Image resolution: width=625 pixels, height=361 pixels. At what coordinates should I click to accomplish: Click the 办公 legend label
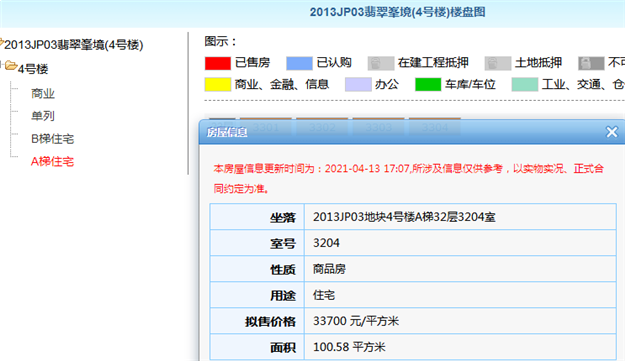pyautogui.click(x=387, y=84)
